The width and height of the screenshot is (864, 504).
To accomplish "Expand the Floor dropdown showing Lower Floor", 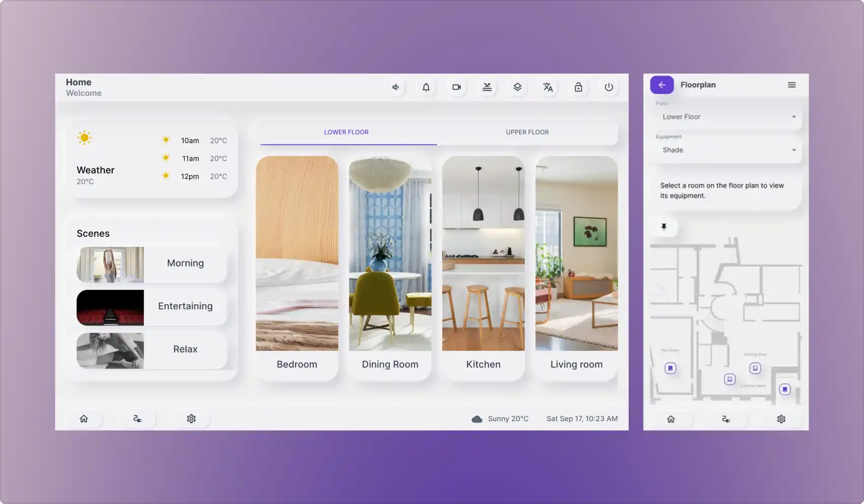I will click(726, 117).
